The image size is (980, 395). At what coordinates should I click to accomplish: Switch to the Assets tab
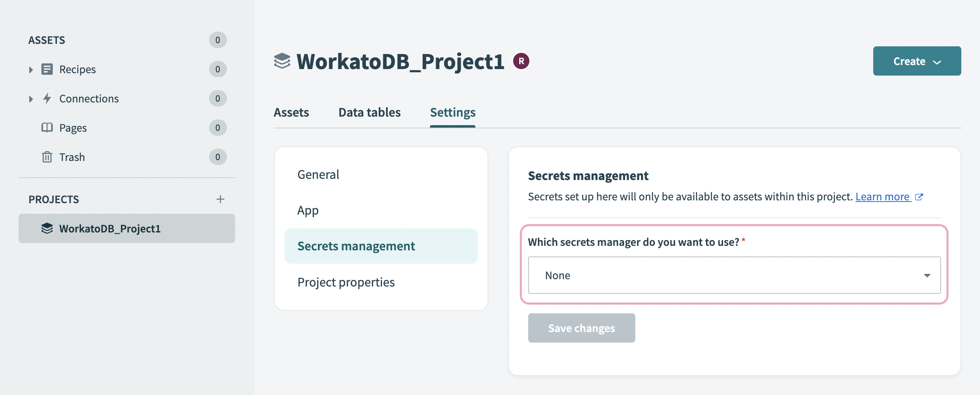click(291, 112)
